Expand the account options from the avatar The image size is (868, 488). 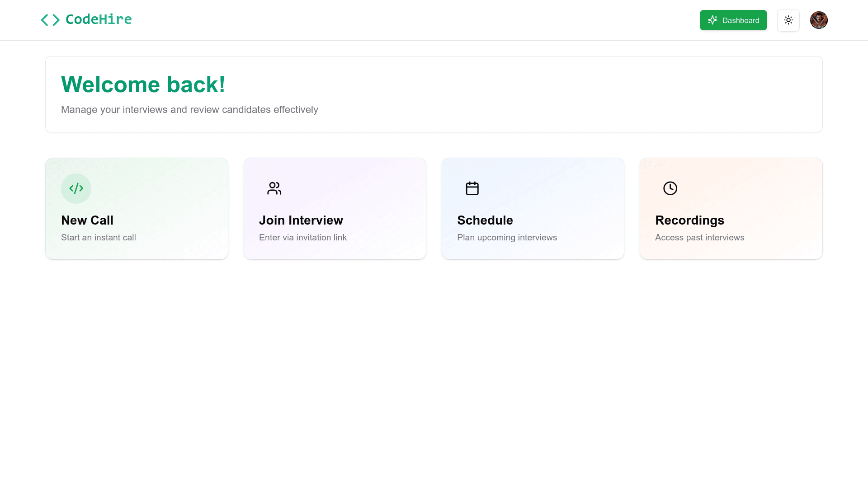819,20
